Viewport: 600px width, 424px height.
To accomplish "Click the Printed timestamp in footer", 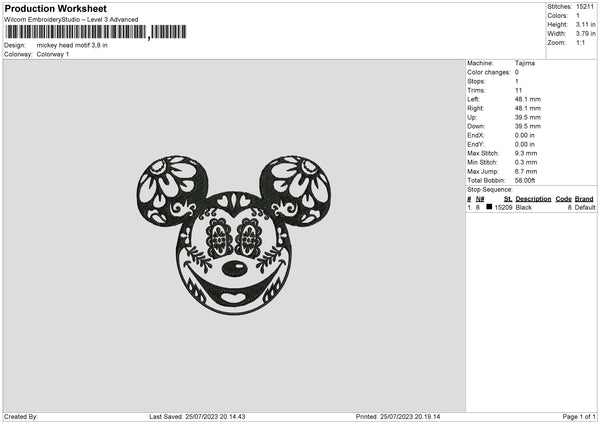I will (398, 416).
